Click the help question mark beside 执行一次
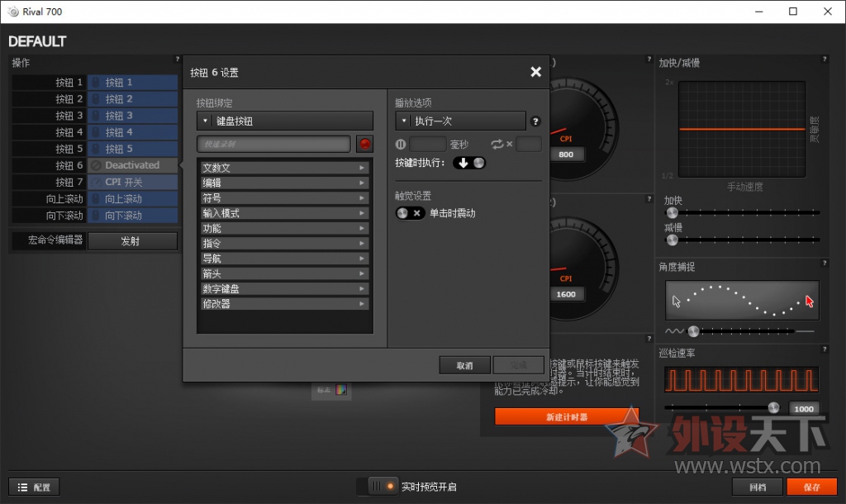 coord(535,121)
